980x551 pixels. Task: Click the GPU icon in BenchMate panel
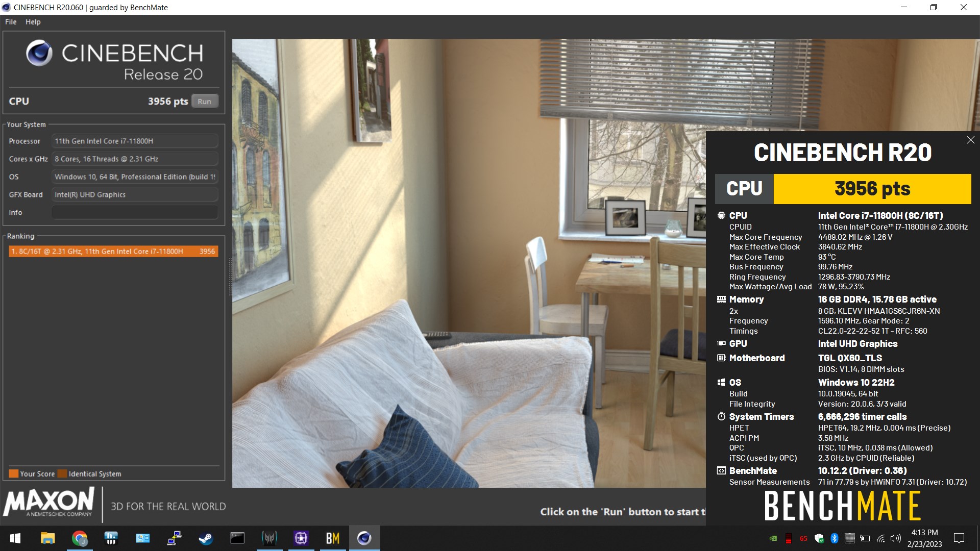coord(721,343)
